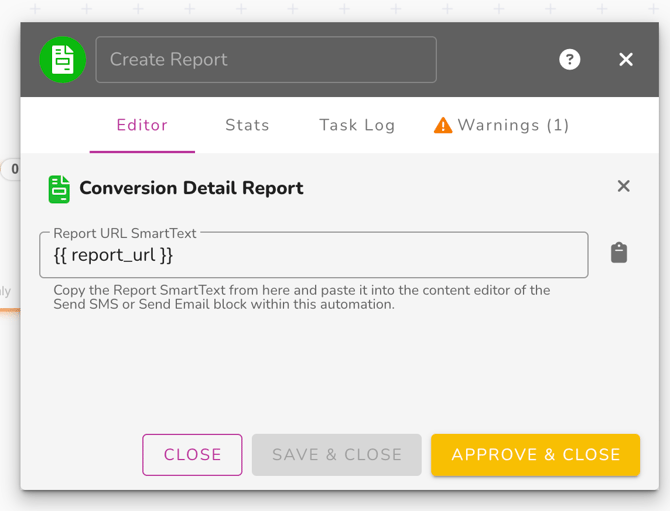Open the Stats tab

[247, 125]
